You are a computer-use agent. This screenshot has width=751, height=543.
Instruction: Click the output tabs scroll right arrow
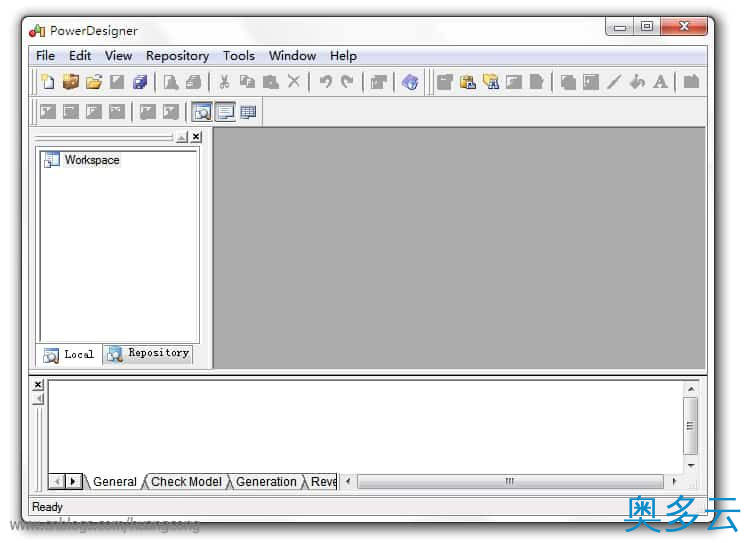point(73,481)
